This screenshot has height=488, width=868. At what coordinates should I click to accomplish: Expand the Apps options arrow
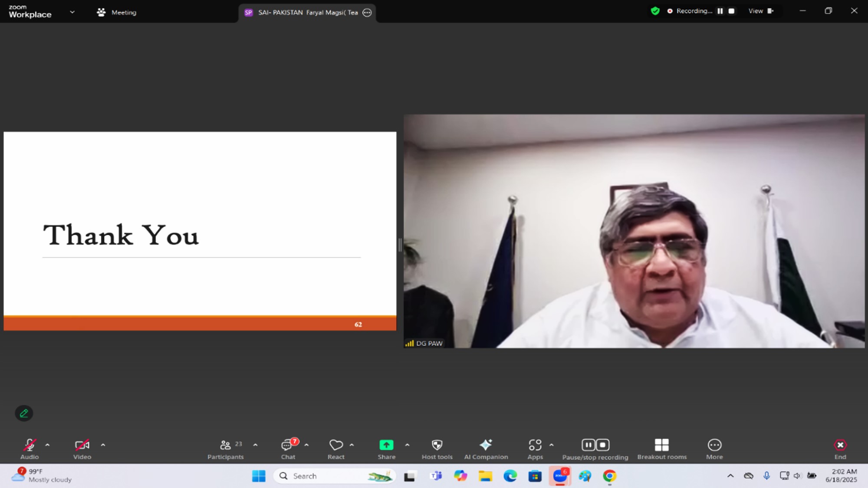[x=552, y=445]
